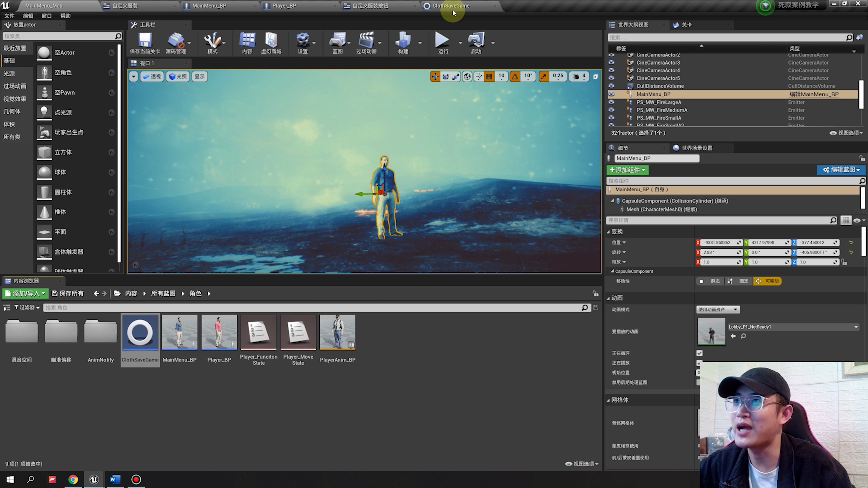868x488 pixels.
Task: Toggle the looping animation checkbox
Action: tap(700, 353)
